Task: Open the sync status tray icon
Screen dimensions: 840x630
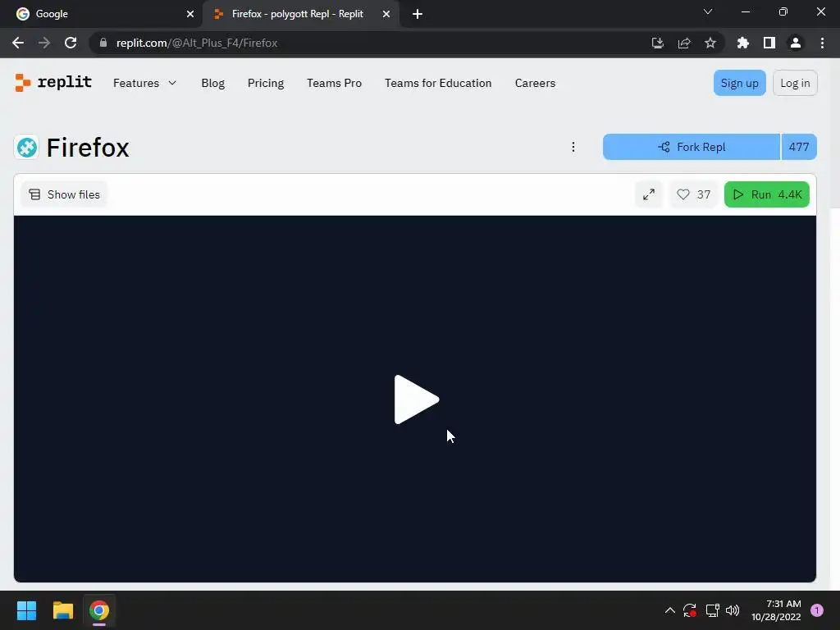Action: (x=690, y=610)
